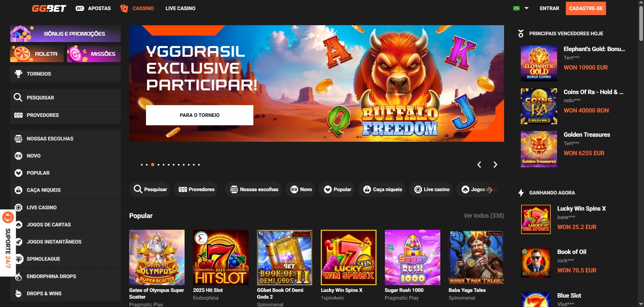
Task: Open the GG.BET home logo
Action: (x=49, y=8)
